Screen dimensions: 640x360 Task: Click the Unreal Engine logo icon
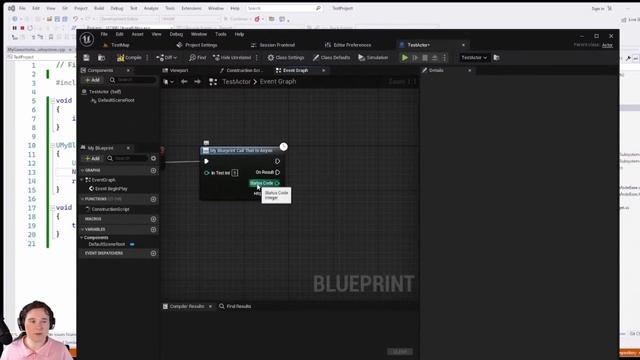tap(87, 40)
